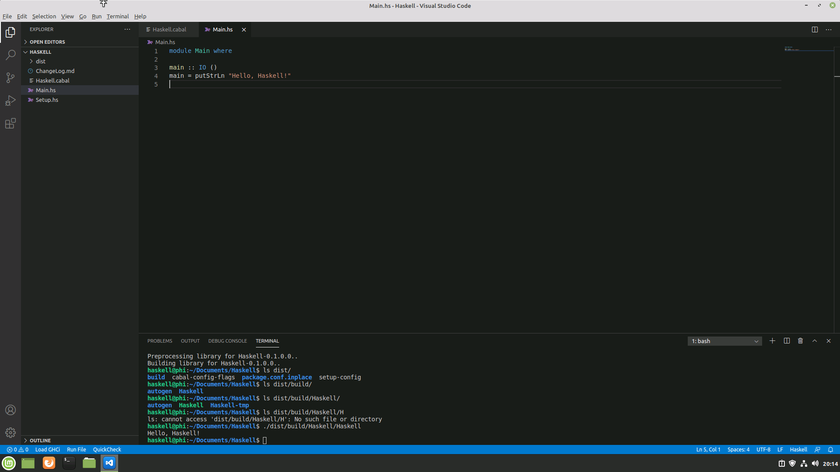Viewport: 840px width, 472px height.
Task: Open the notifications bell in status bar
Action: (830, 449)
